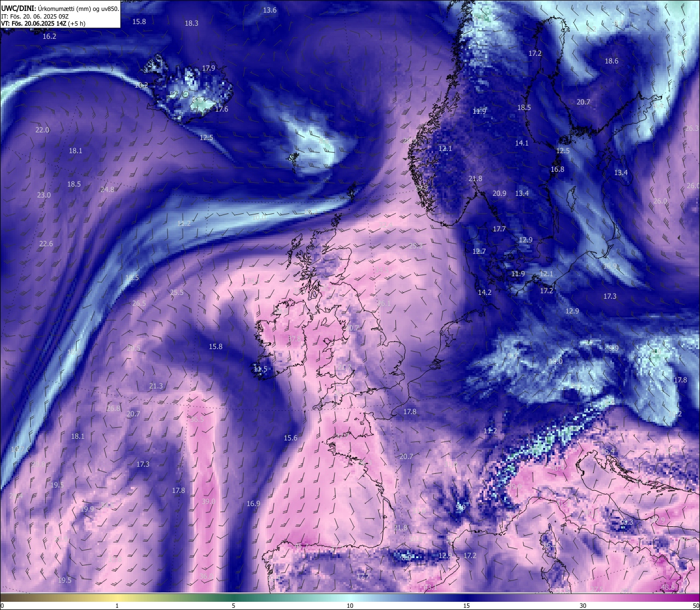700x610 pixels.
Task: Click the 10.2 value west of Iceland
Action: coord(141,85)
